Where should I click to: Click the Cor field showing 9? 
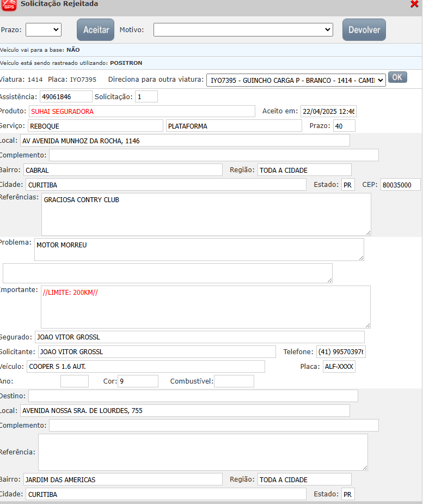(x=138, y=381)
